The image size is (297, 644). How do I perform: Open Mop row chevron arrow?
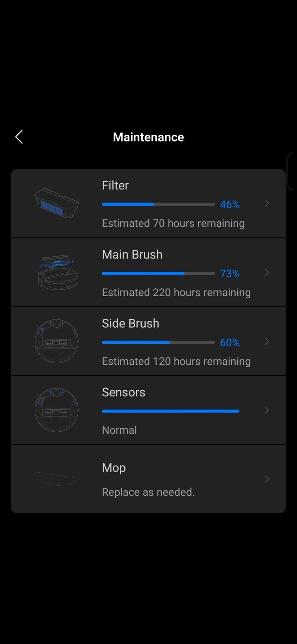267,479
